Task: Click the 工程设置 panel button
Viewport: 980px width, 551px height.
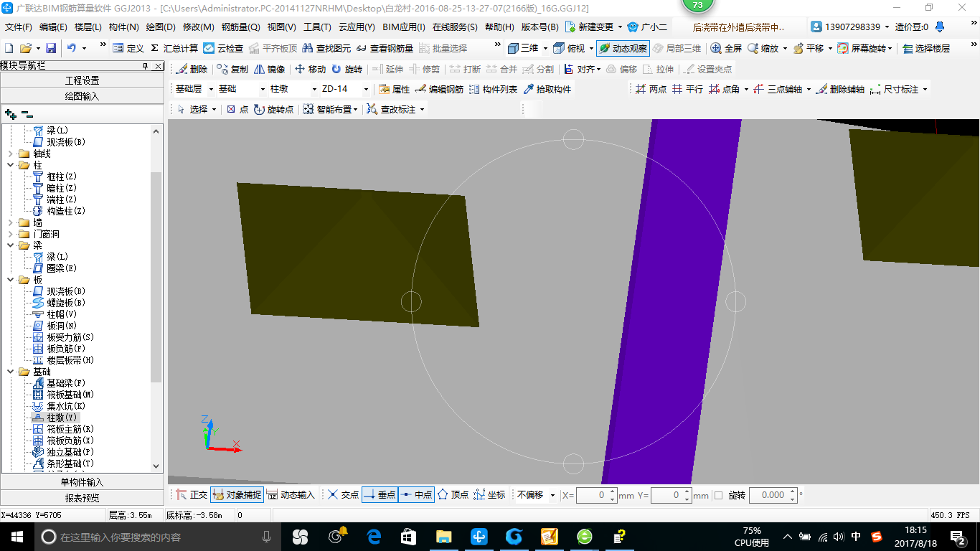Action: coord(83,80)
